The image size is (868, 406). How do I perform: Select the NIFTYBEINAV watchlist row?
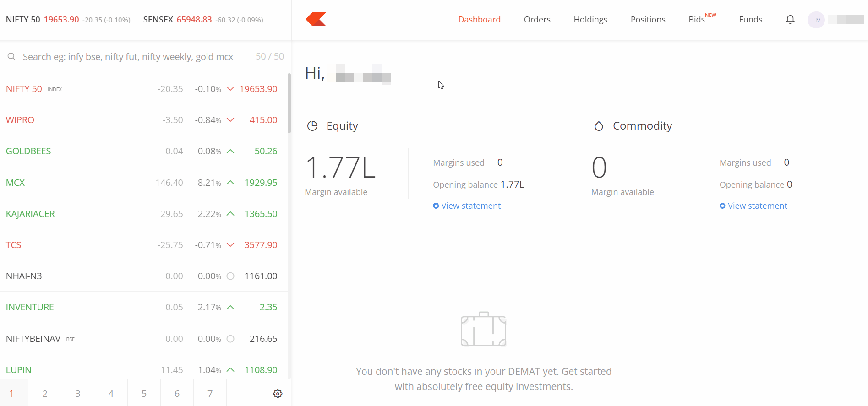[x=144, y=339]
